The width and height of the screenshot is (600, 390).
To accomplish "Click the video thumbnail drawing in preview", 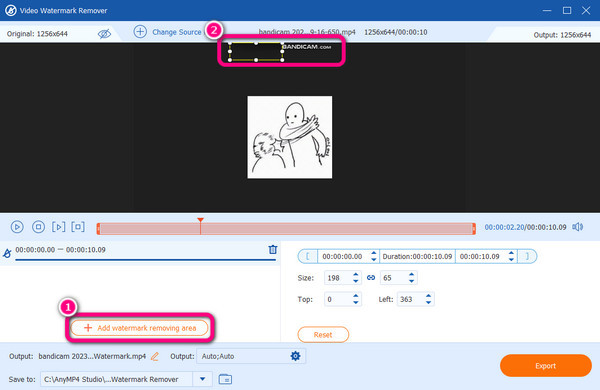I will click(x=290, y=137).
